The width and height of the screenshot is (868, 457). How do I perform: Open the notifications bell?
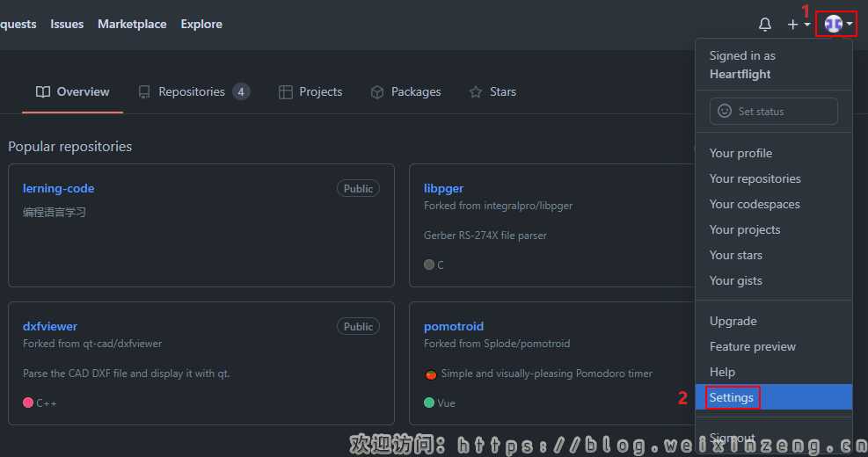(764, 25)
